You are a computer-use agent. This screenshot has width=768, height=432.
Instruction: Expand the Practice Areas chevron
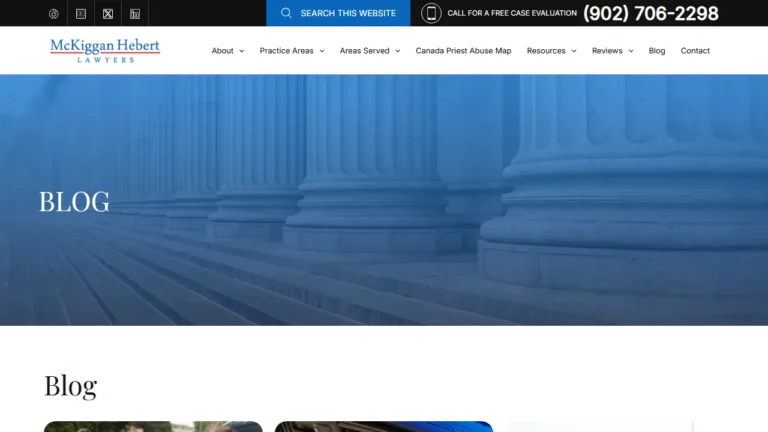pos(322,51)
